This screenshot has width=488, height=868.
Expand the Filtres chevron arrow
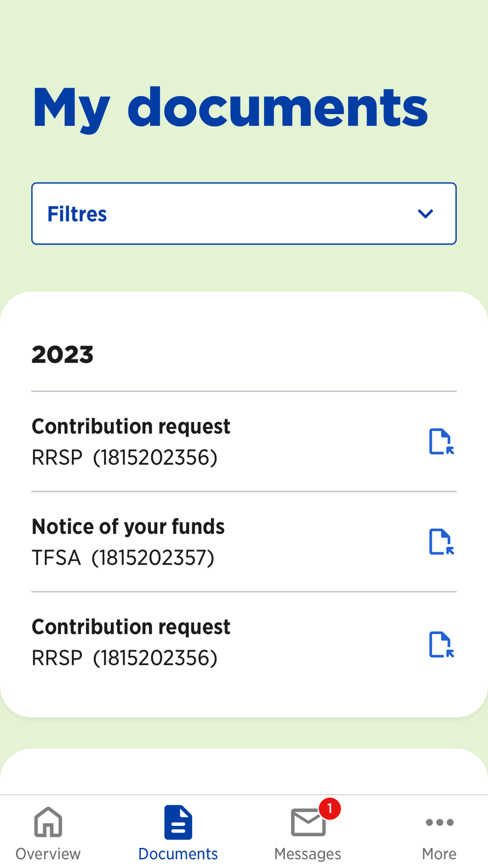point(426,214)
